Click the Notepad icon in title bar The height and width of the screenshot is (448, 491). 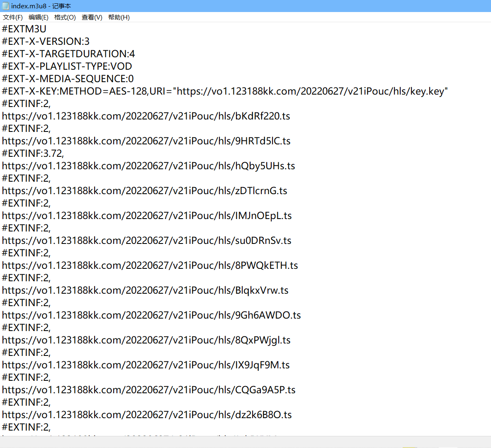(x=6, y=6)
